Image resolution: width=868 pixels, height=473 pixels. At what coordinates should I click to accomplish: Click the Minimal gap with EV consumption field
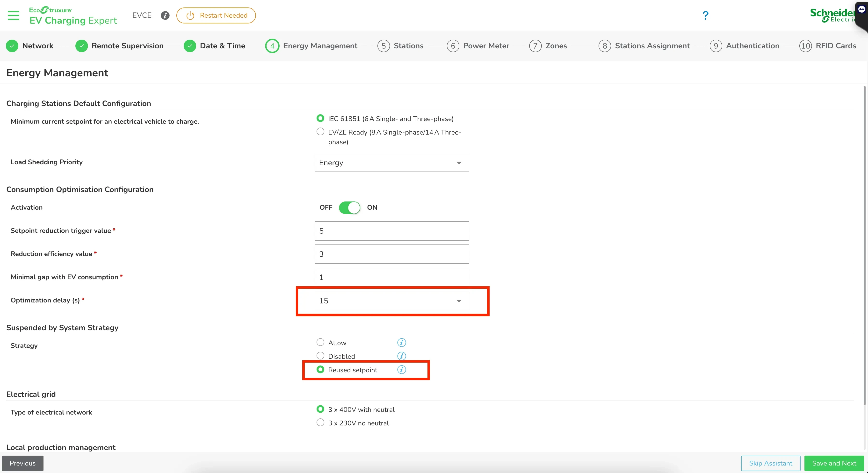[x=392, y=277]
